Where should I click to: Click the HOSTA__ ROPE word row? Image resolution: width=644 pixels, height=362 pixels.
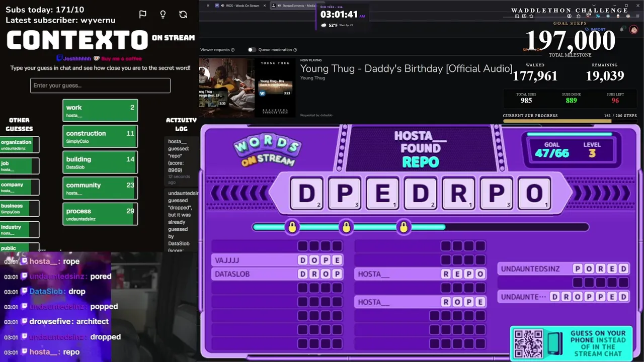click(x=421, y=302)
